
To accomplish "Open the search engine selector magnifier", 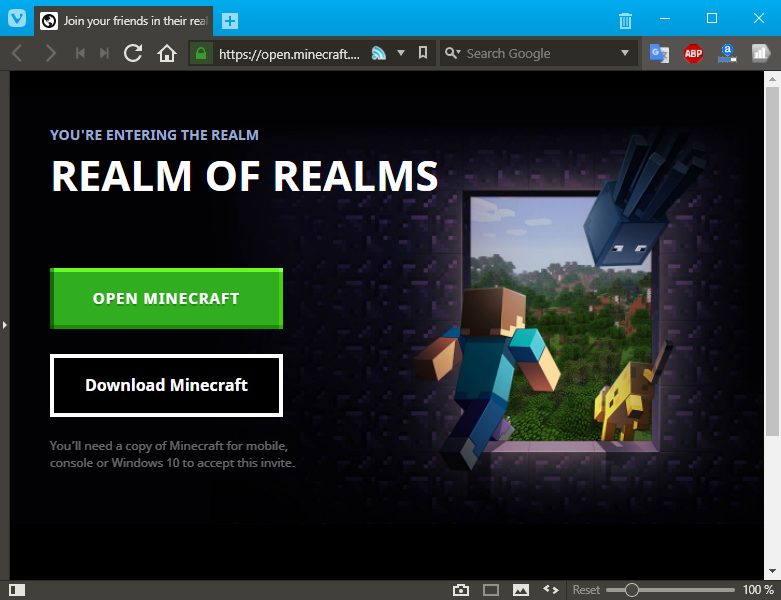I will 452,53.
